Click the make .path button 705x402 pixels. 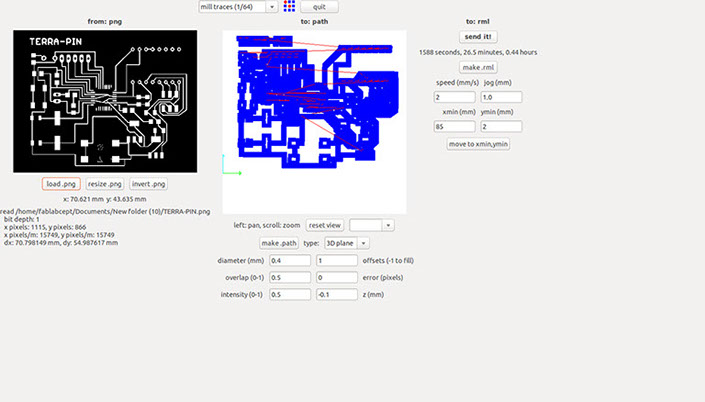(279, 243)
